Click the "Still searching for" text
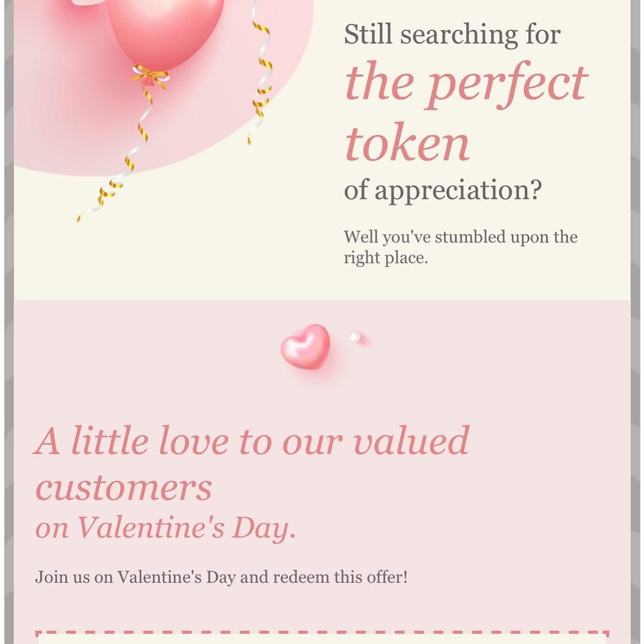 (x=452, y=34)
